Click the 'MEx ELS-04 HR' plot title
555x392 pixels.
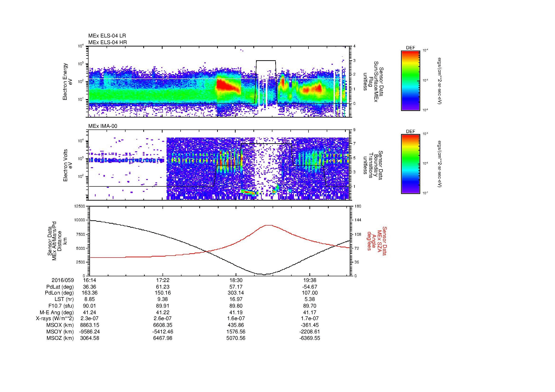[107, 42]
